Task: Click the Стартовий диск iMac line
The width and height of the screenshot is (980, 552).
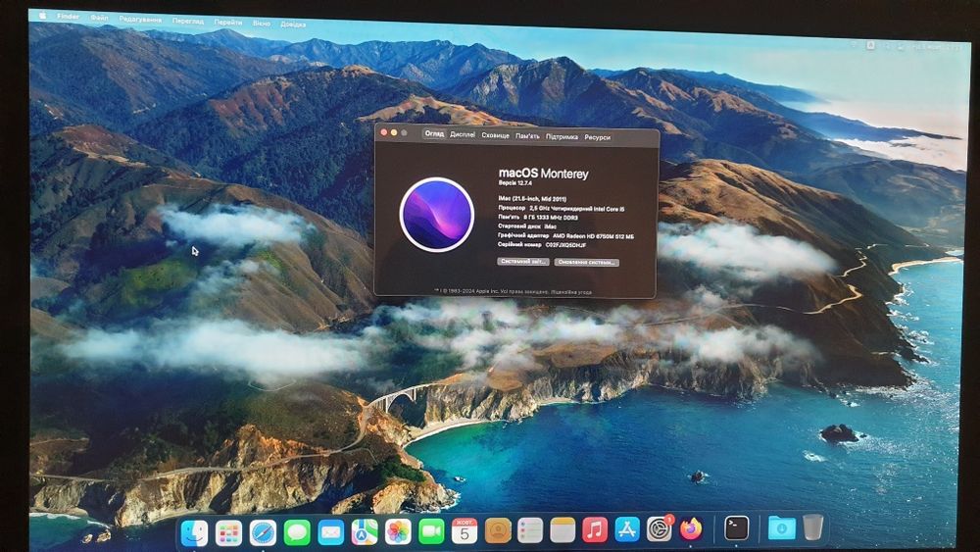Action: (x=527, y=226)
